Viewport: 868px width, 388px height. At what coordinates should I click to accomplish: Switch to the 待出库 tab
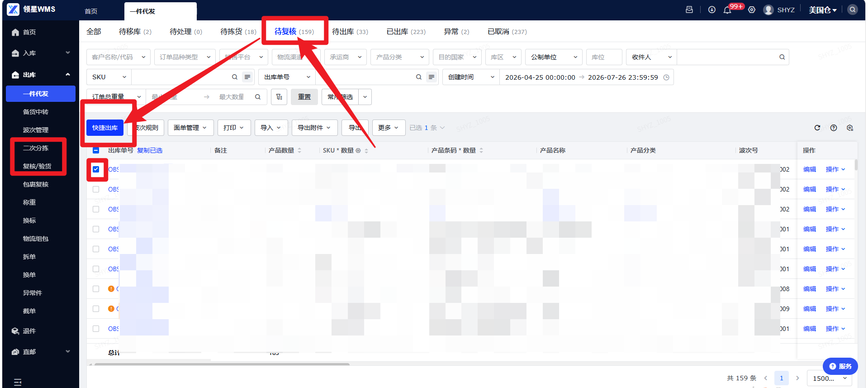(350, 32)
